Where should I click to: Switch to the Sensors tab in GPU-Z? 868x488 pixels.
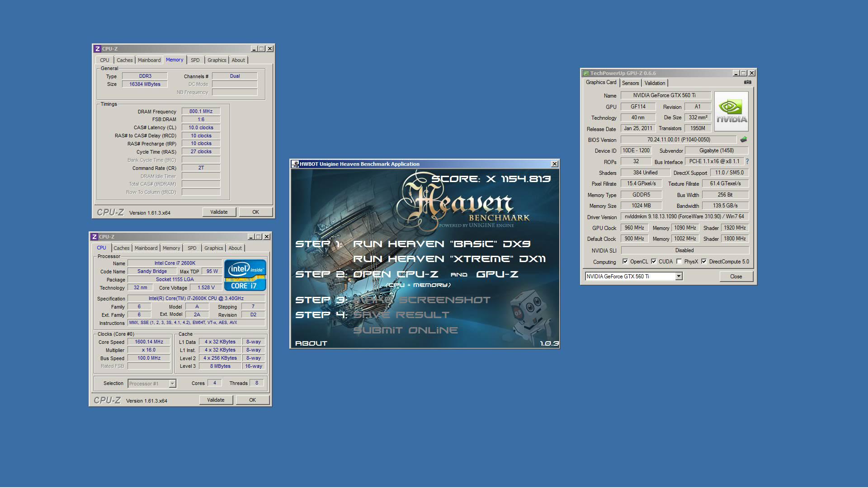click(x=630, y=83)
